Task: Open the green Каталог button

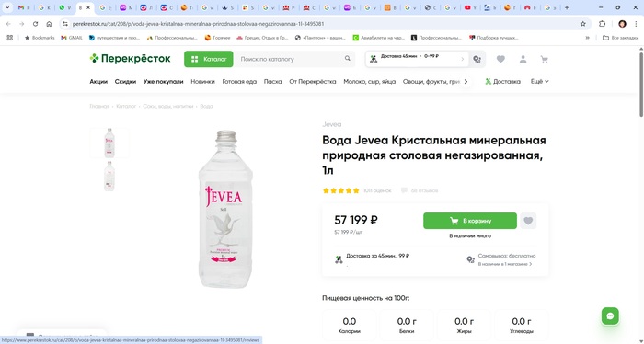Action: (209, 59)
